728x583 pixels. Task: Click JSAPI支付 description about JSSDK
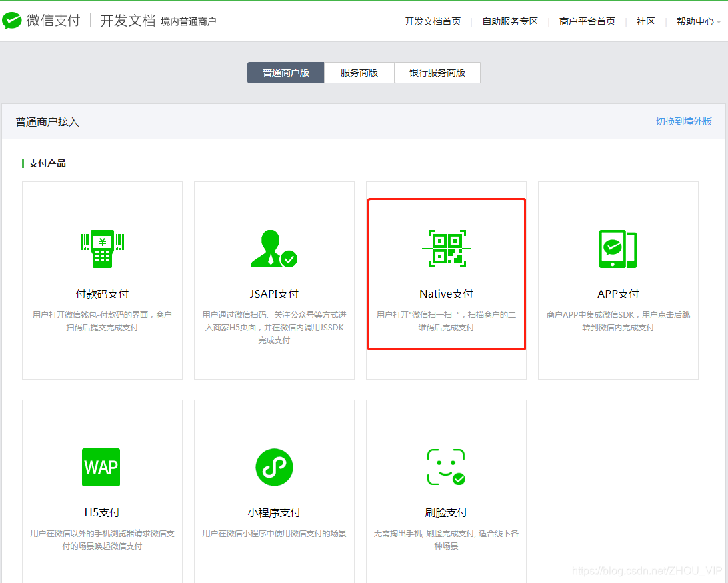pyautogui.click(x=274, y=327)
